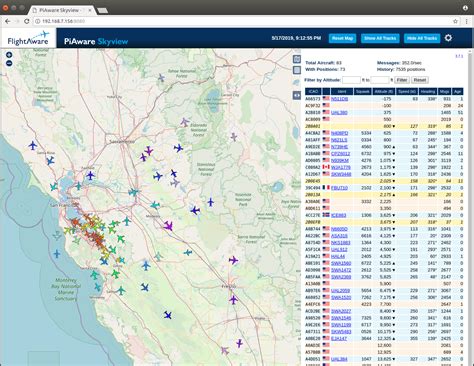
Task: Click the FlightAware logo
Action: pyautogui.click(x=28, y=38)
